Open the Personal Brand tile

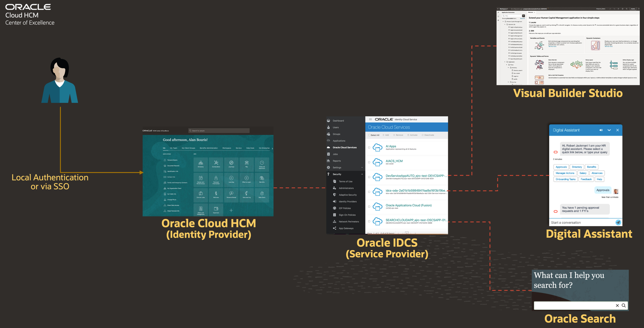coord(231,195)
